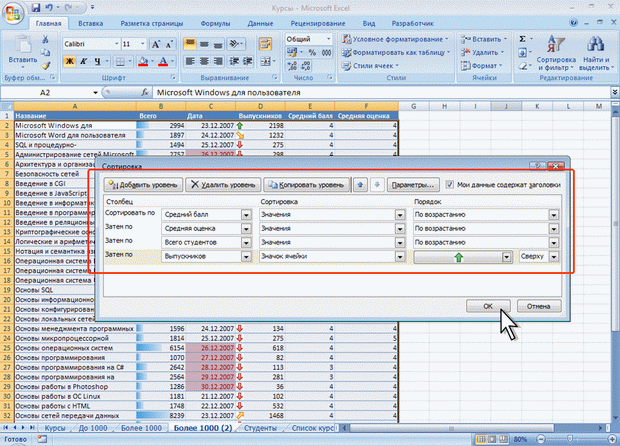The width and height of the screenshot is (620, 446).
Task: Move sort level up arrow
Action: click(x=360, y=185)
